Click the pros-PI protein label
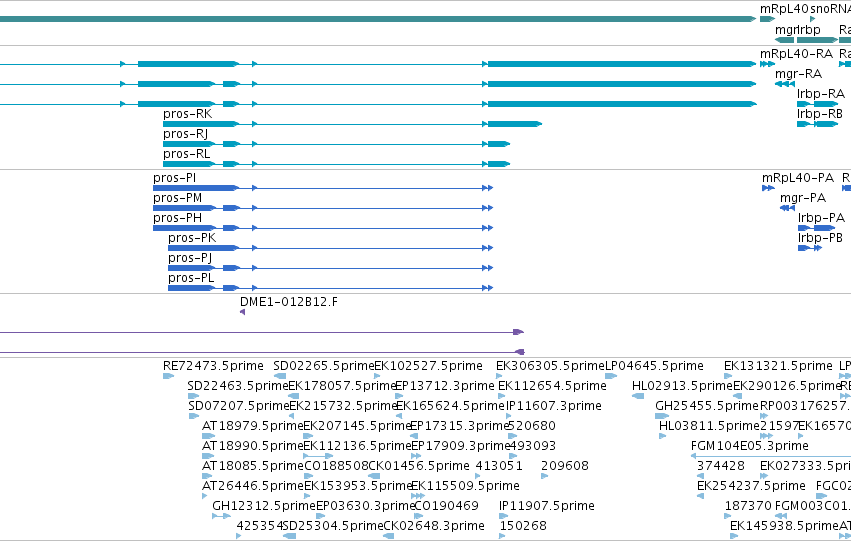851x541 pixels. pyautogui.click(x=175, y=178)
